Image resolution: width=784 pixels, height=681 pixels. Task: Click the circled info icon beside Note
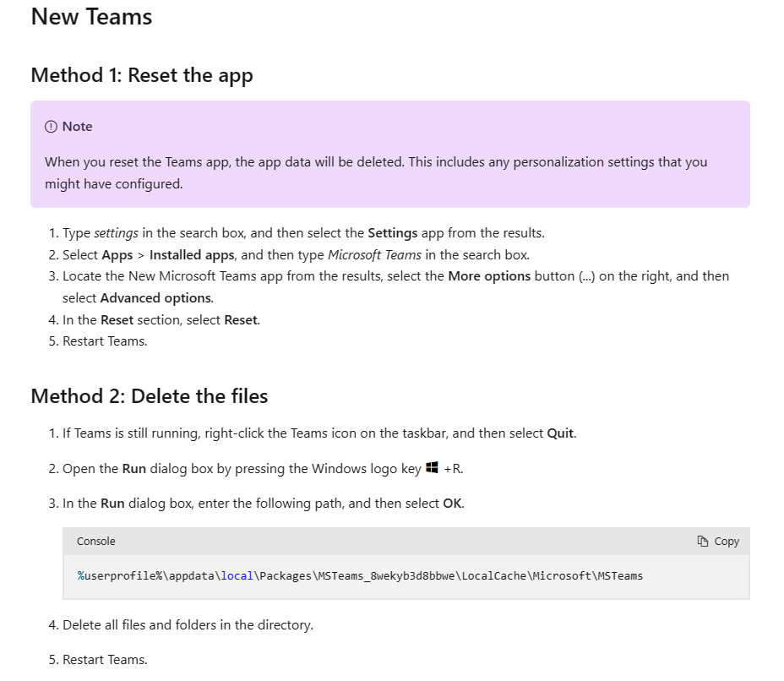point(49,126)
